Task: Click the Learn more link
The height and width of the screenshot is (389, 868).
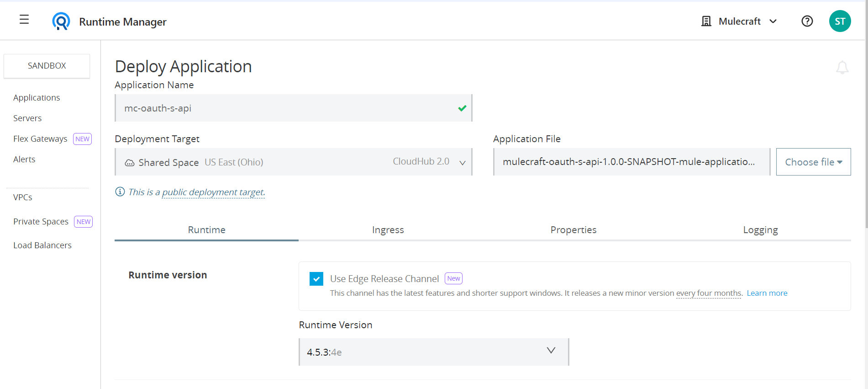Action: tap(767, 293)
